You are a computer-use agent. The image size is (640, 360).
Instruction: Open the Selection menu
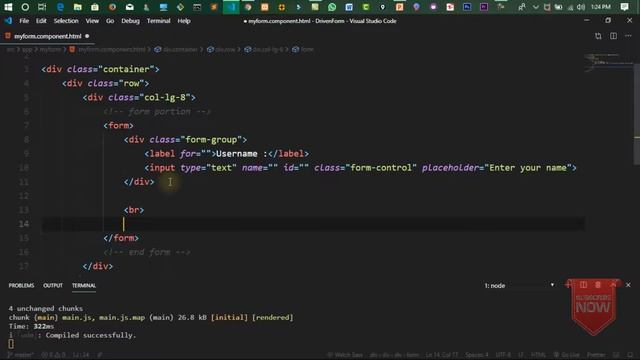click(66, 21)
